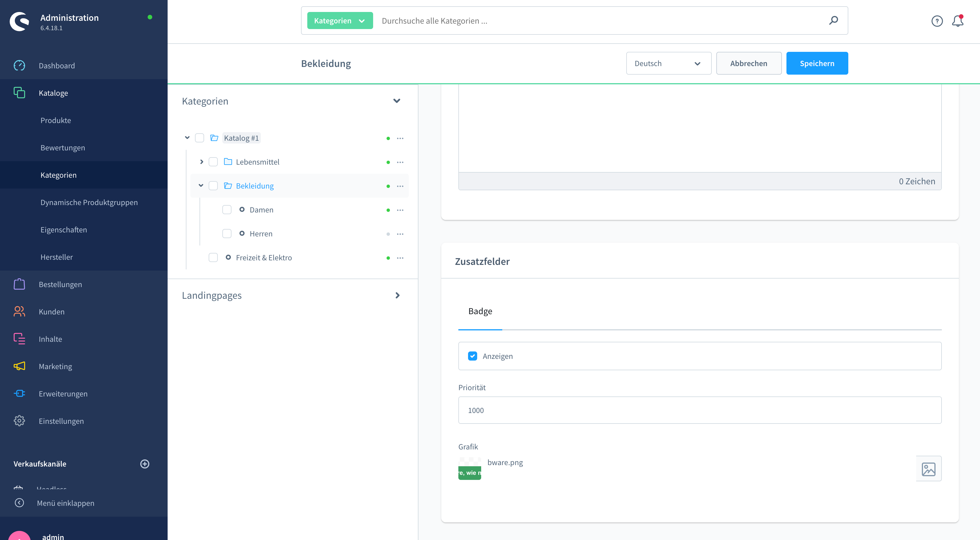The image size is (980, 540).
Task: Click into the Priorität field
Action: [700, 410]
